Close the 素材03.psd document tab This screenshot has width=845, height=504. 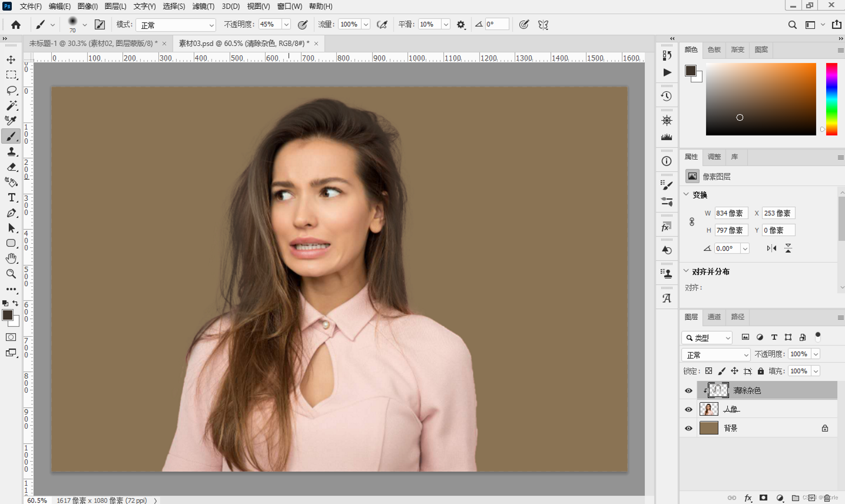[316, 43]
